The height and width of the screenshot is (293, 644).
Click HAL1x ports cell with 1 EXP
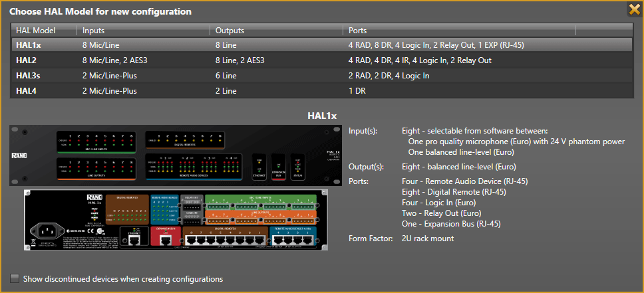coord(436,45)
